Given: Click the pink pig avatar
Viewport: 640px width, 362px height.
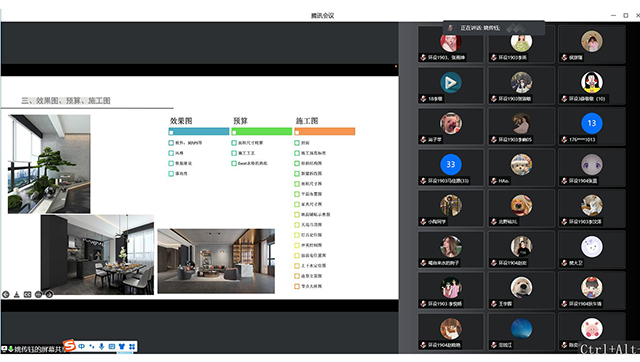Looking at the screenshot, I should pos(591,329).
